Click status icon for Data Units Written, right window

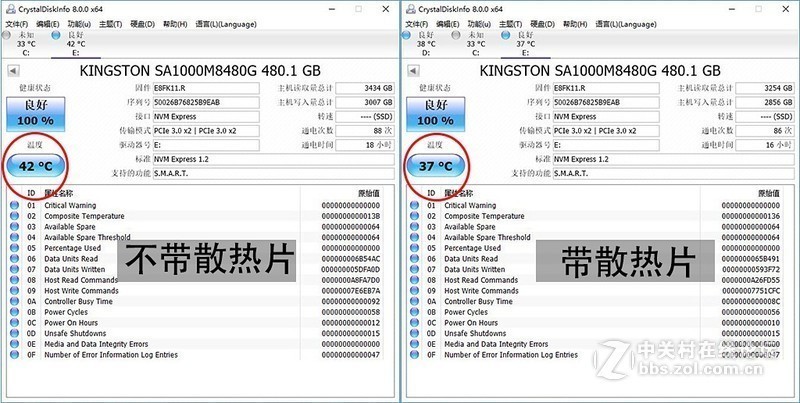coord(414,269)
